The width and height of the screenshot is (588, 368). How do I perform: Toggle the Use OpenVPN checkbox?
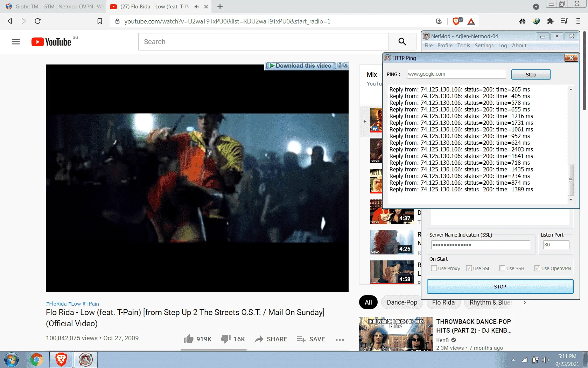coord(537,268)
